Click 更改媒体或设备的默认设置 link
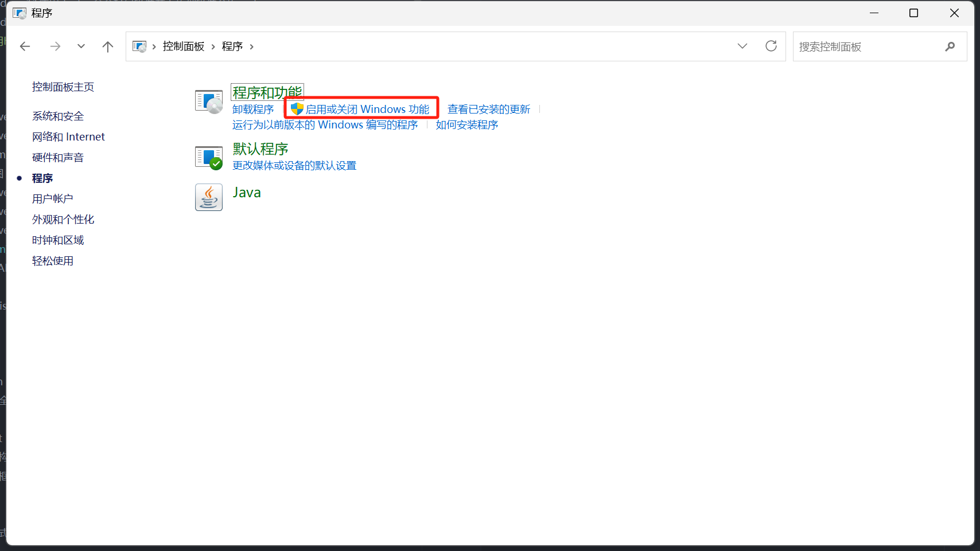This screenshot has width=980, height=551. pos(294,166)
